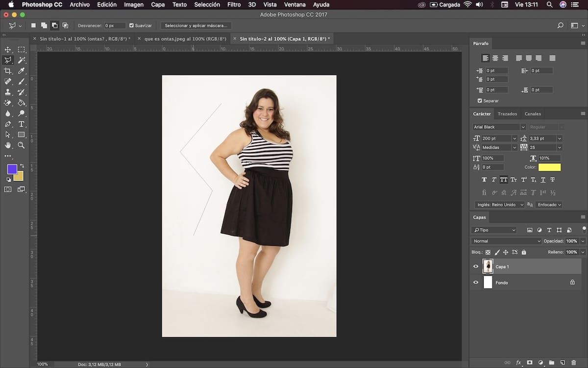The height and width of the screenshot is (368, 588).
Task: Click the Desvanecer input field
Action: click(x=115, y=26)
